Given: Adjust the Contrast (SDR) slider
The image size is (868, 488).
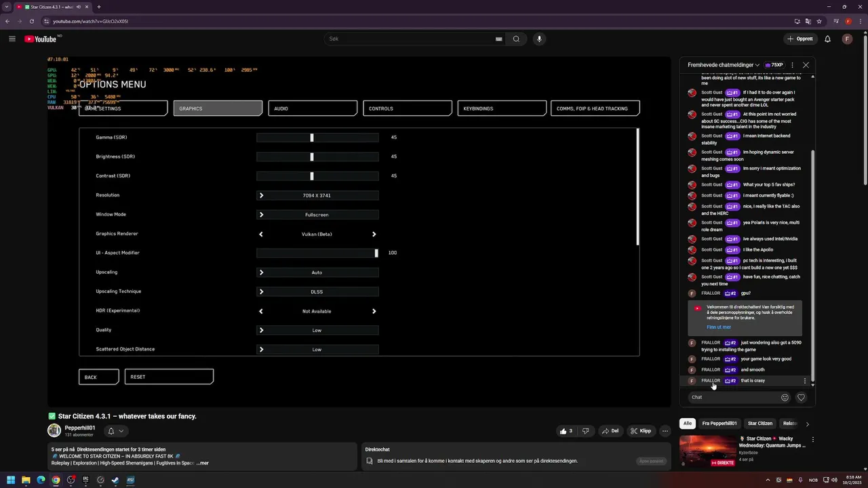Looking at the screenshot, I should coord(317,176).
